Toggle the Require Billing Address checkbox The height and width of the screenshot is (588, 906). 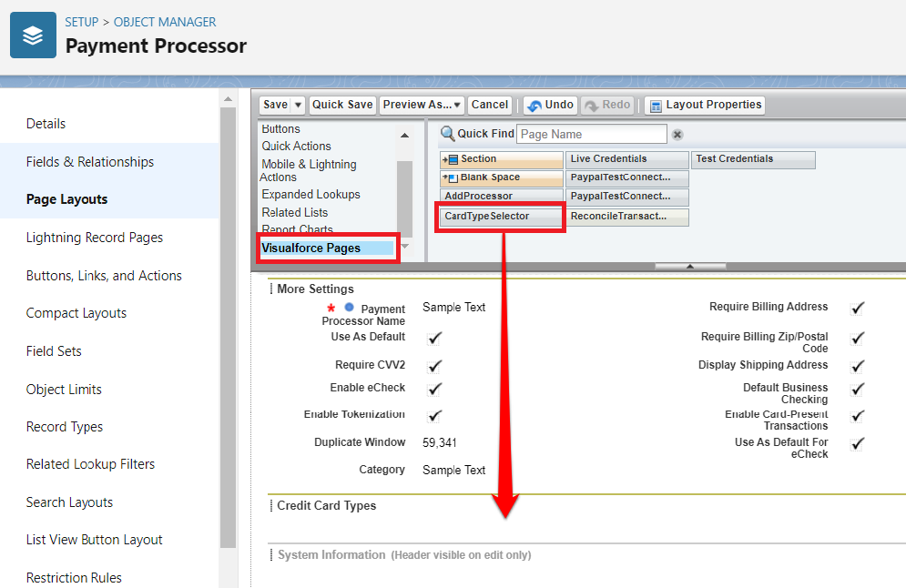click(x=857, y=308)
